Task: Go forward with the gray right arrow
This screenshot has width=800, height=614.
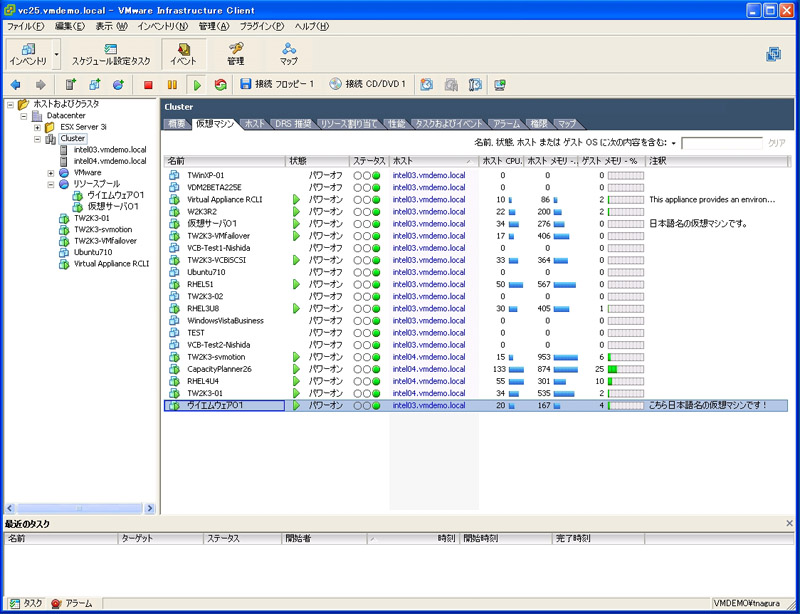Action: click(40, 85)
